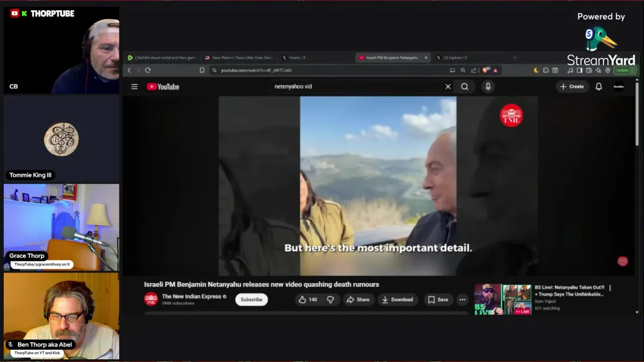644x362 pixels.
Task: Switch to the Explore / X tab
Action: [470, 57]
